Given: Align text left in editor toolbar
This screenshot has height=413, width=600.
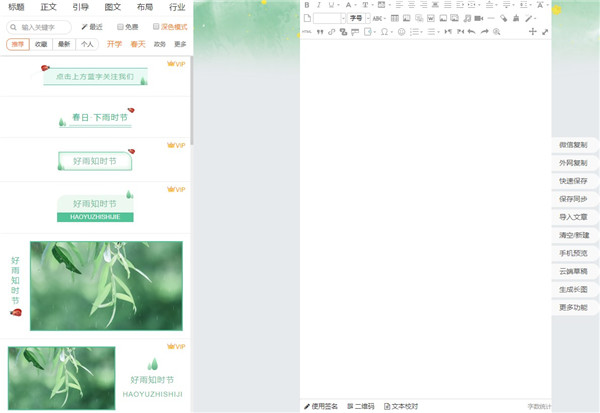Looking at the screenshot, I should (x=399, y=5).
